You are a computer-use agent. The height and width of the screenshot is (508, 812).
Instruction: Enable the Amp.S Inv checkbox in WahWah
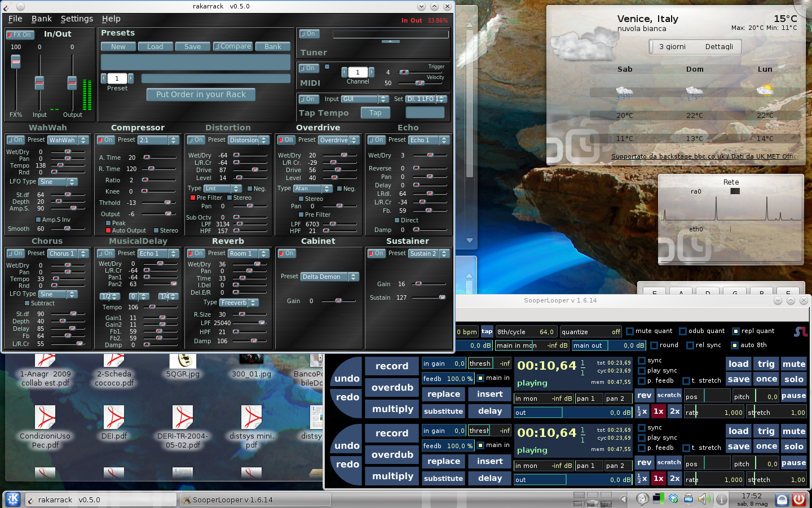point(38,220)
